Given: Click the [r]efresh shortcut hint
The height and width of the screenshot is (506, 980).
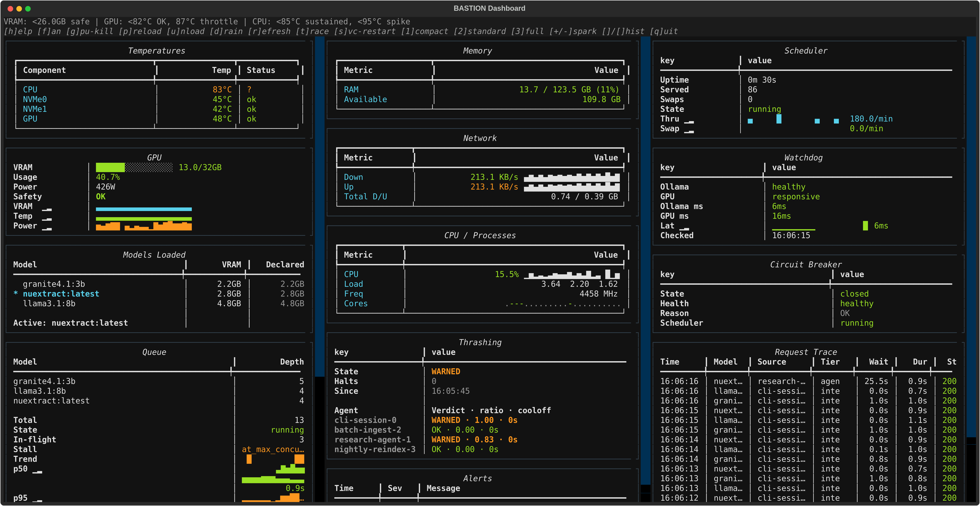Looking at the screenshot, I should tap(269, 31).
